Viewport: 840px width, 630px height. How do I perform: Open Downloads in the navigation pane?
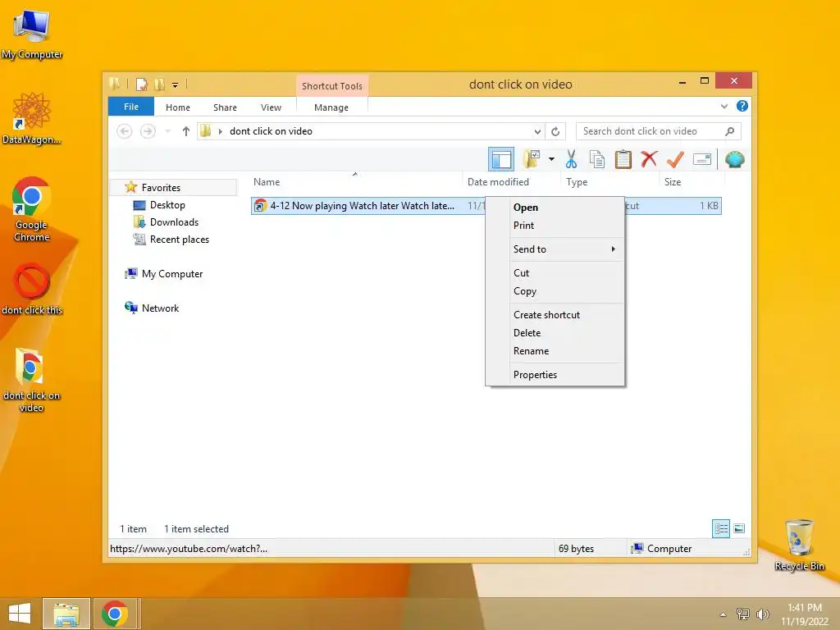point(174,221)
